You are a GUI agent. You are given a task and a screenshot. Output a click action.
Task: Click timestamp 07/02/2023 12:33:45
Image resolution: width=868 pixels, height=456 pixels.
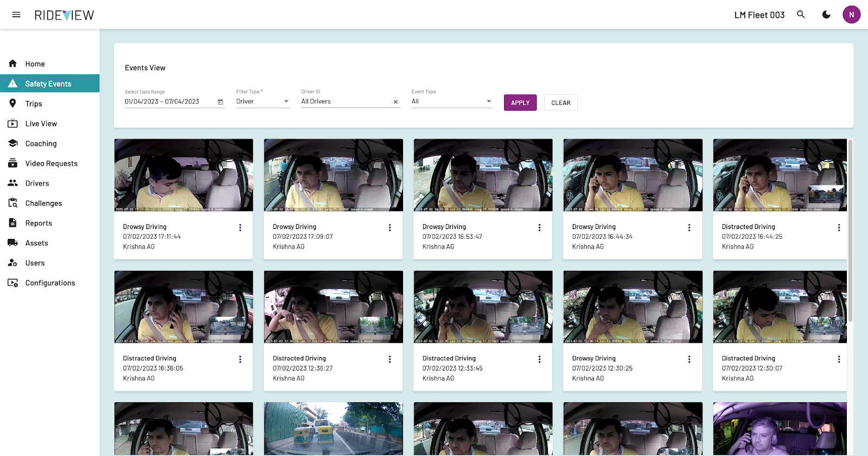(452, 369)
